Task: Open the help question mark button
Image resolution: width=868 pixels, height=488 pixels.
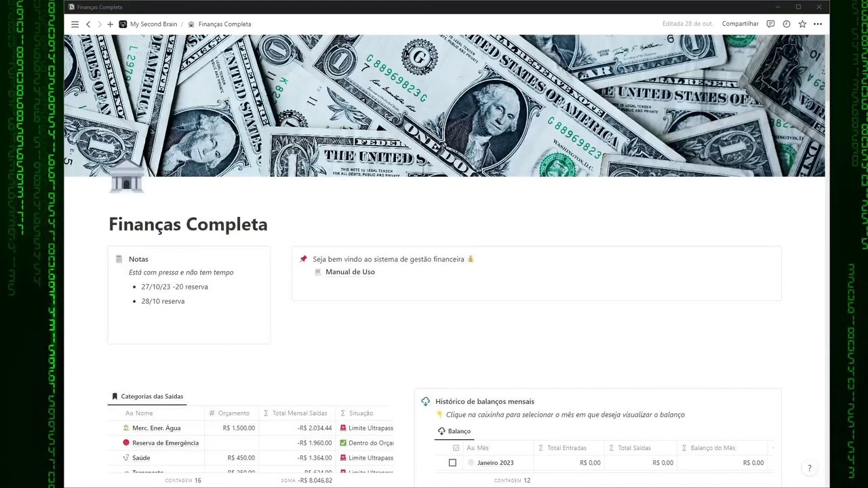Action: (x=809, y=468)
